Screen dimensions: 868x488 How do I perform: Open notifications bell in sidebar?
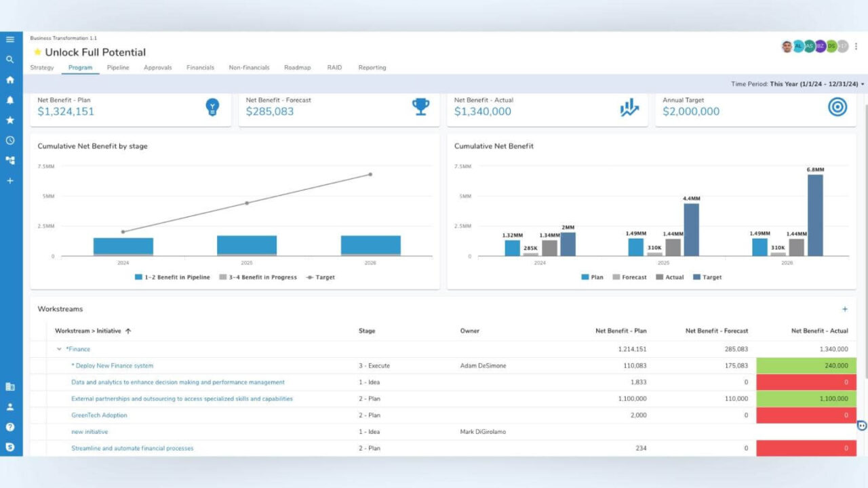pyautogui.click(x=10, y=100)
